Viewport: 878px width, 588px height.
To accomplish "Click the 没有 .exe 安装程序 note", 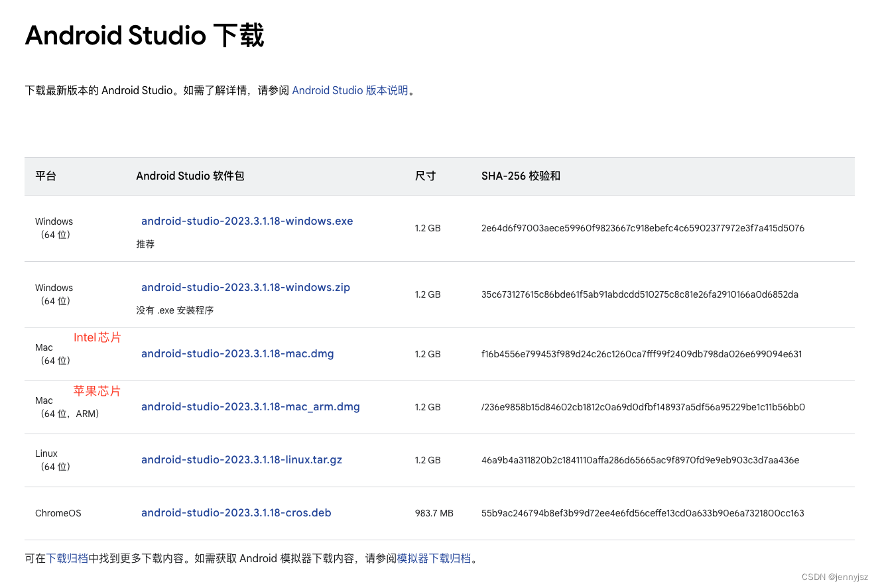I will pyautogui.click(x=175, y=310).
